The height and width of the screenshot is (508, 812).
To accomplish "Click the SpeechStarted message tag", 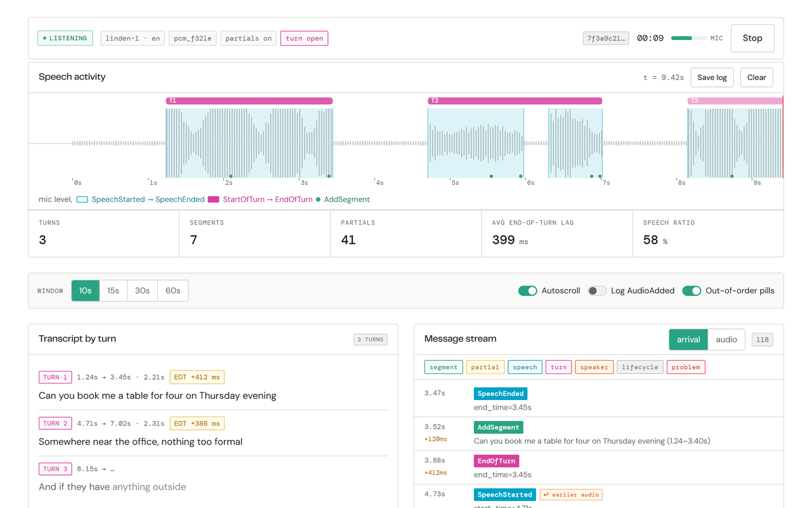I will 504,495.
